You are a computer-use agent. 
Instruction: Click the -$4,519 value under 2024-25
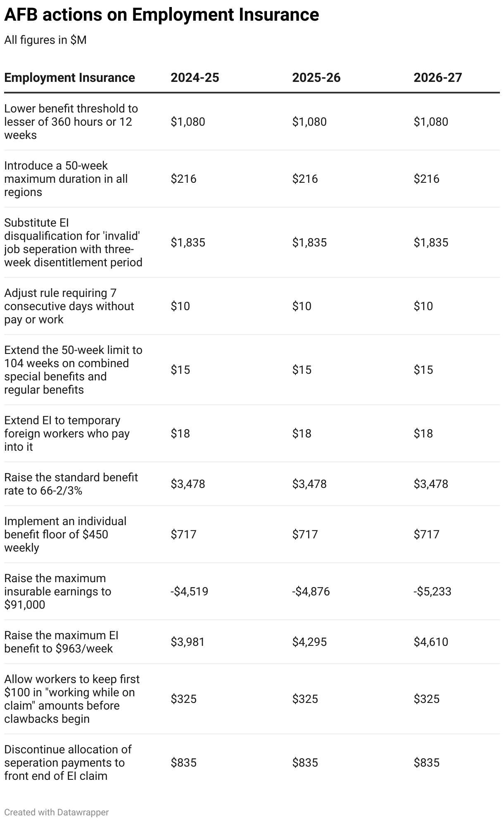click(x=189, y=591)
